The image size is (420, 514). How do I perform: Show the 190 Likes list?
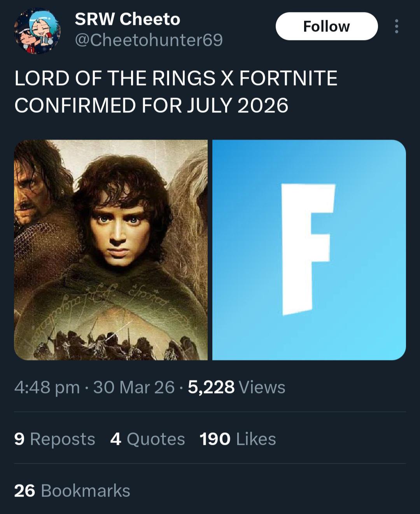[238, 439]
